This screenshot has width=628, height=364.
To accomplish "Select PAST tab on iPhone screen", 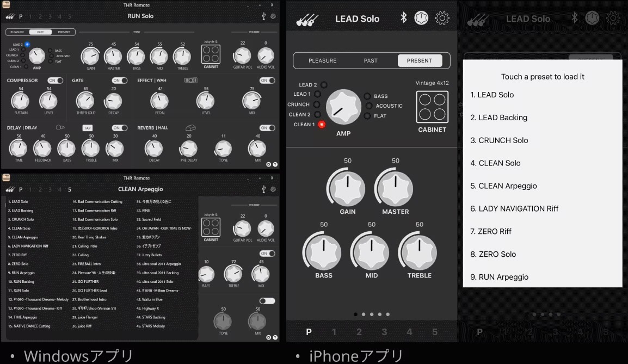I will [371, 60].
